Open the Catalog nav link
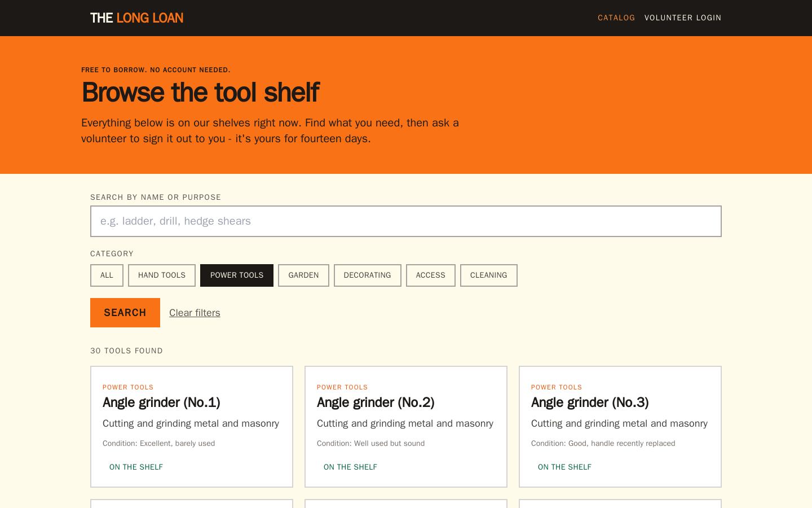 point(616,18)
